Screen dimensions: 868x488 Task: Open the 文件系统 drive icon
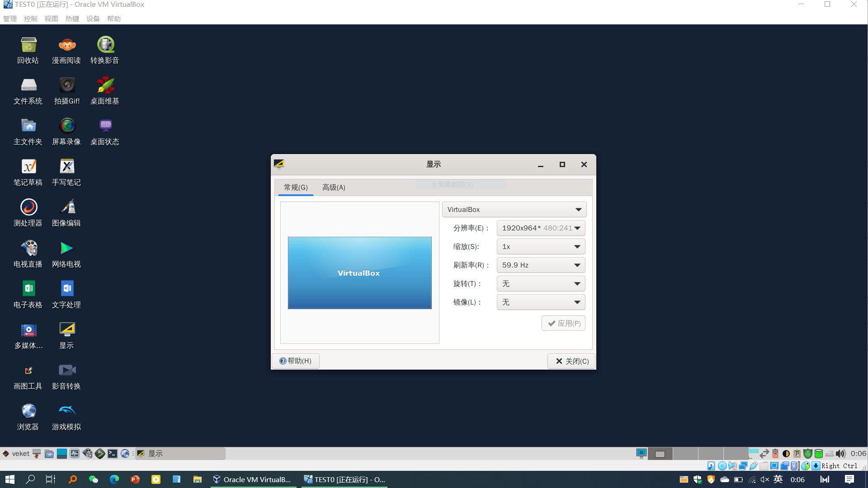point(28,91)
